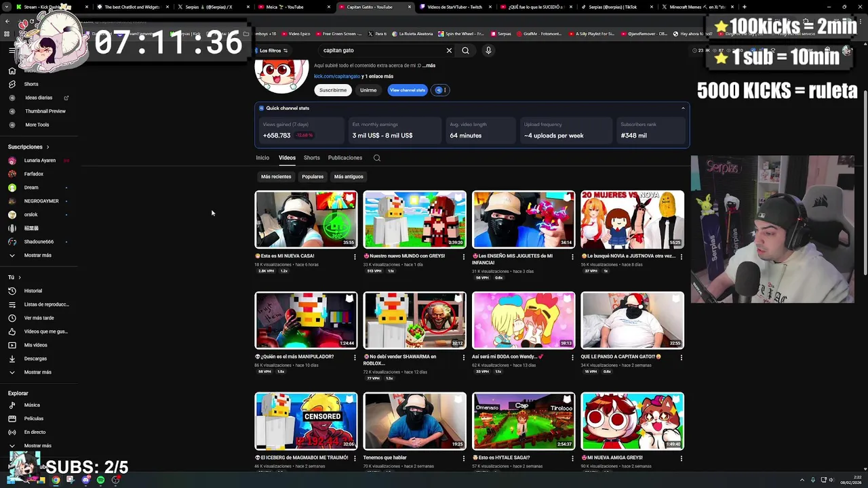Open the Los filtros dropdown

273,50
